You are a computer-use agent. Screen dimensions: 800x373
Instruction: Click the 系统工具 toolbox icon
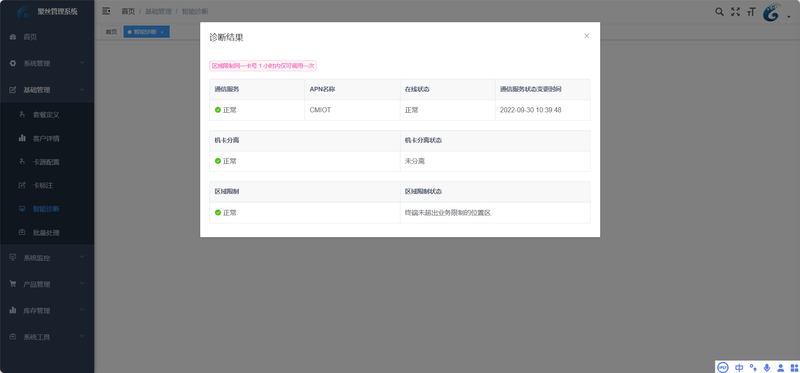(13, 337)
